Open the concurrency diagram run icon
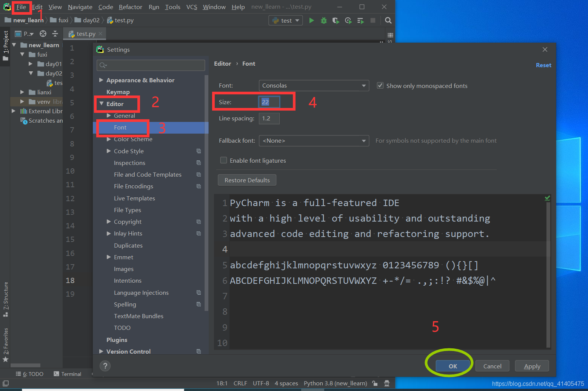Screen dimensions: 588x391 pos(360,20)
